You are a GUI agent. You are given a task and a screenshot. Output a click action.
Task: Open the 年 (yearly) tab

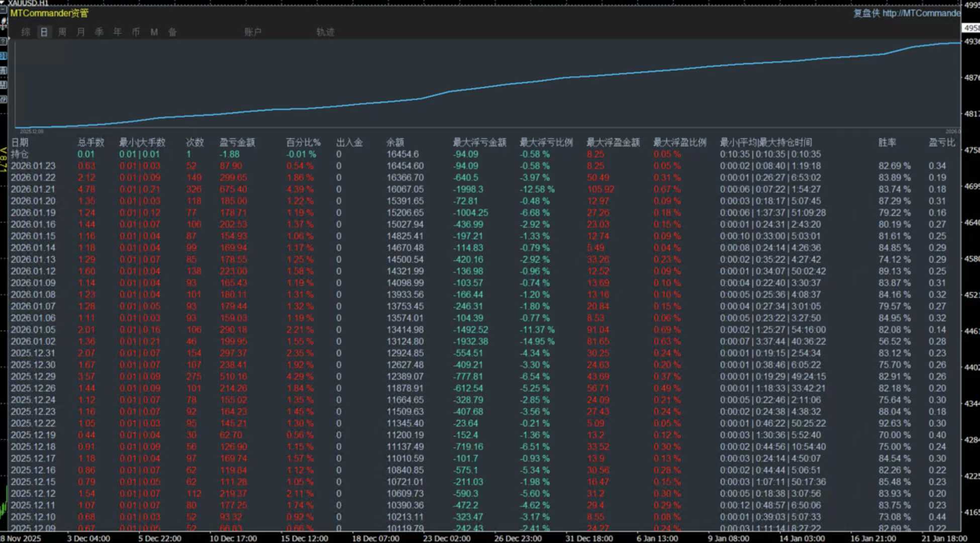pos(117,32)
